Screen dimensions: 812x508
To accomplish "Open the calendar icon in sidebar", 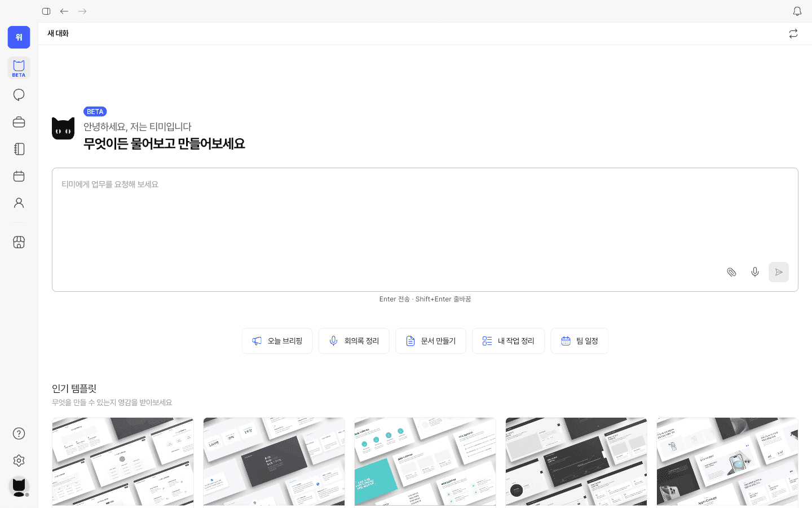I will 19,176.
